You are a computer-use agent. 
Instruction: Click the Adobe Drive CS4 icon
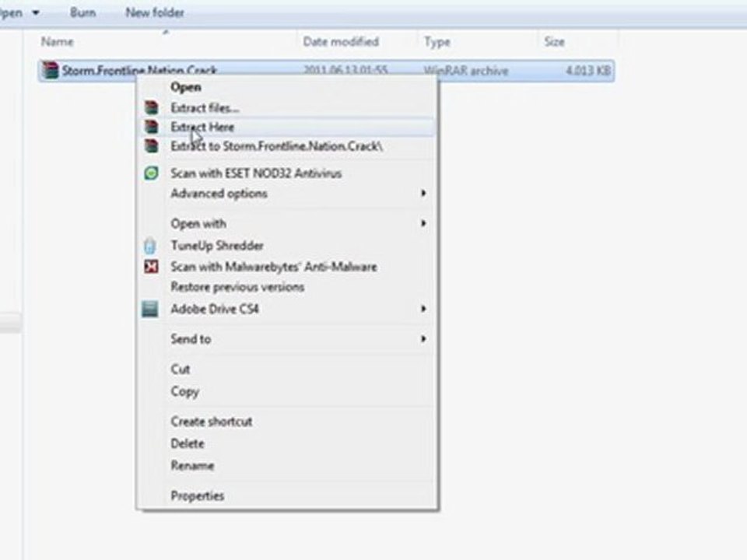[x=150, y=309]
